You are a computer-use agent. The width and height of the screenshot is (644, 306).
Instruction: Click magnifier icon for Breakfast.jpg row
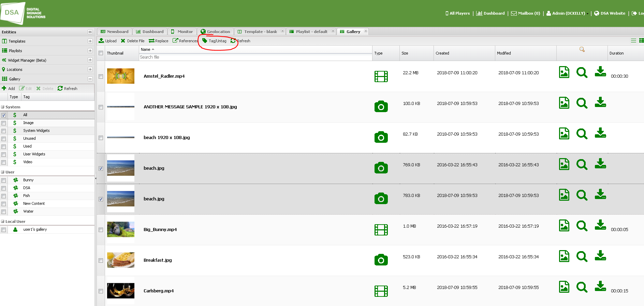[x=582, y=257]
